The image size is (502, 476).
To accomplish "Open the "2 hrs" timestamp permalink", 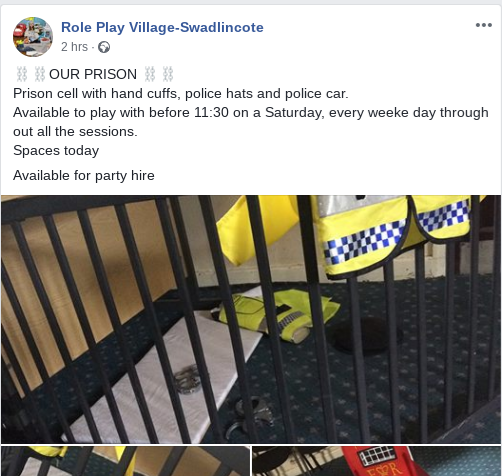I will tap(74, 47).
